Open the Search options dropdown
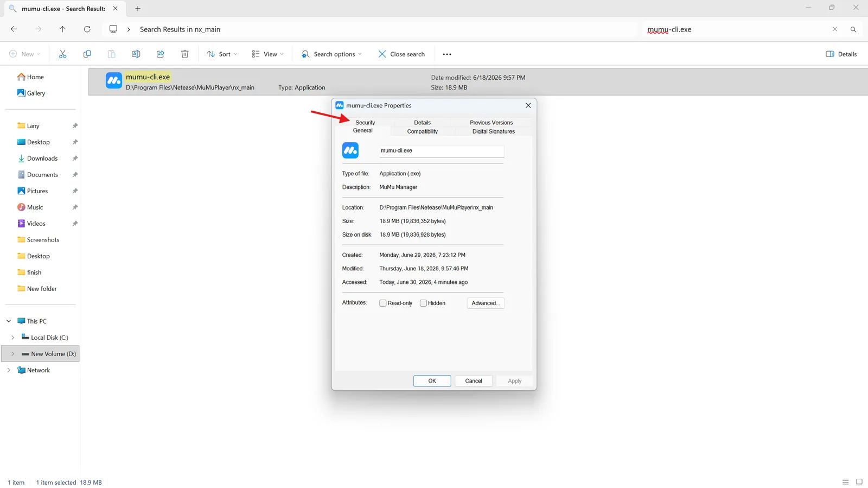This screenshot has width=868, height=488. pos(331,54)
